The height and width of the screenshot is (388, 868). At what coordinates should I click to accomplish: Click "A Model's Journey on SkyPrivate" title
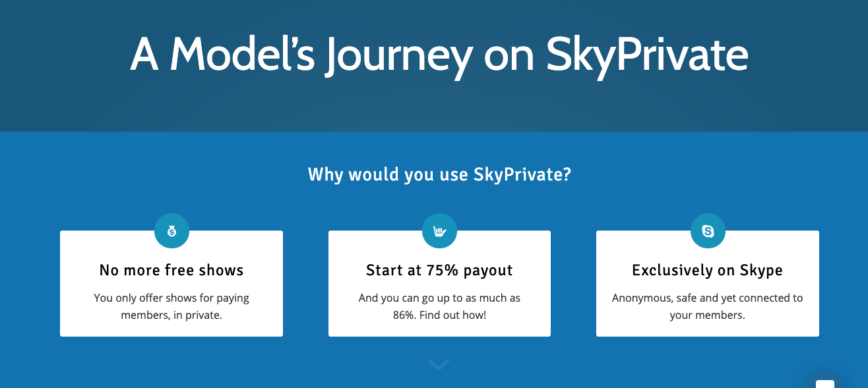[x=439, y=55]
